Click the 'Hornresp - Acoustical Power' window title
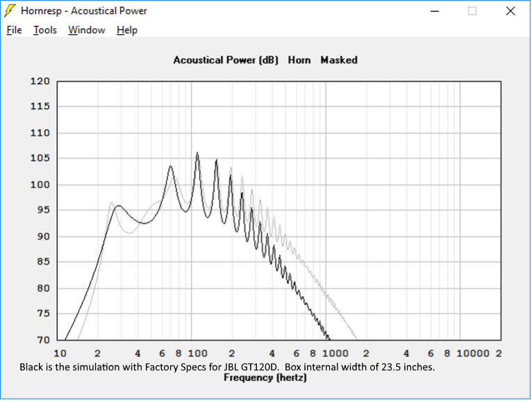 (x=84, y=11)
